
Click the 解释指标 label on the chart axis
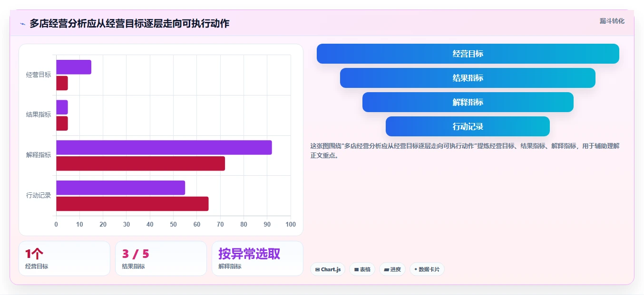(x=39, y=155)
